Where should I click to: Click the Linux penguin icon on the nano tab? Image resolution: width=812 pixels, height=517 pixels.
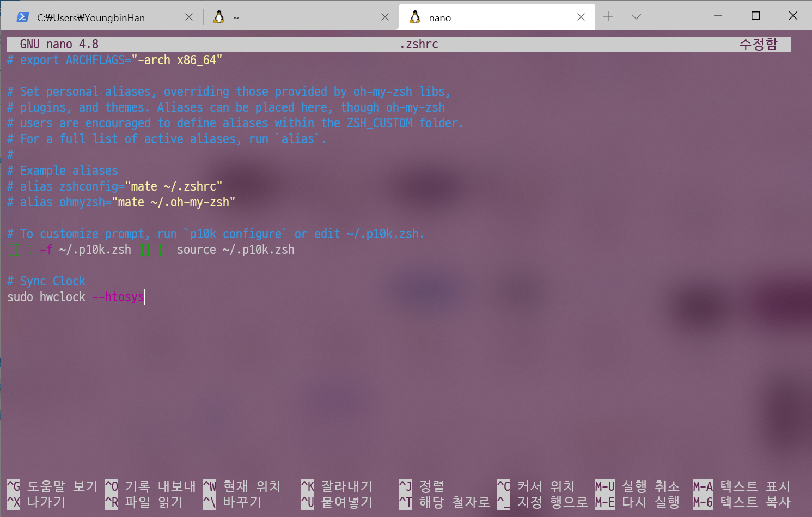(x=415, y=17)
